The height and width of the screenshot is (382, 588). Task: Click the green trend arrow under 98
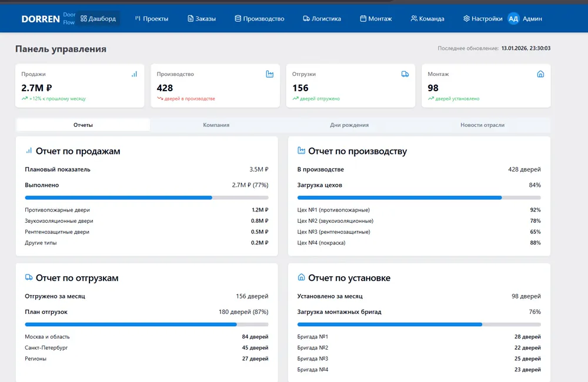click(431, 99)
